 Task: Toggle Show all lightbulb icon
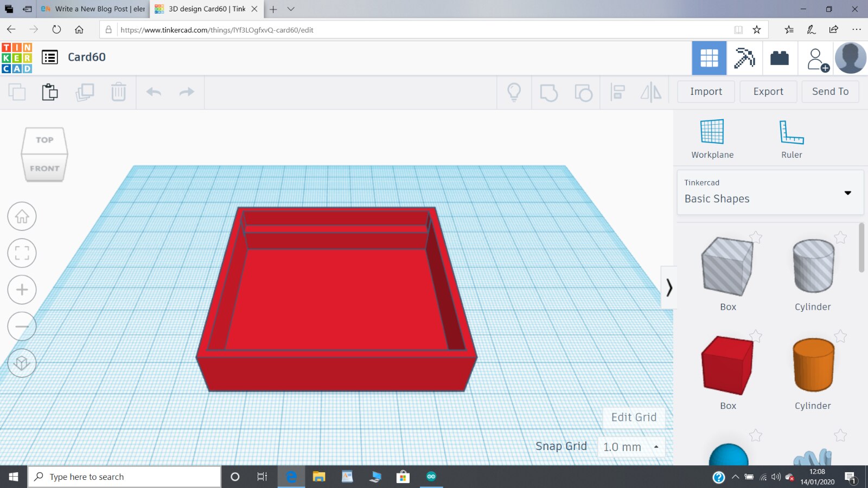514,92
